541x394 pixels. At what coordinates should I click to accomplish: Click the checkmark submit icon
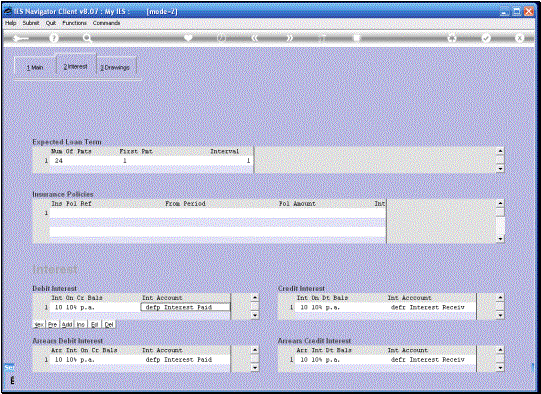tap(486, 38)
